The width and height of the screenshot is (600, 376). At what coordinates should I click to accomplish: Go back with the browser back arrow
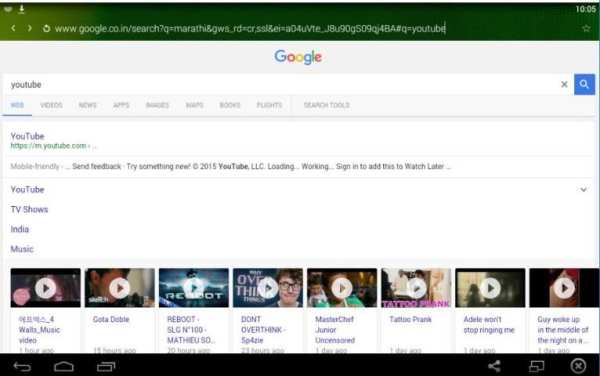click(x=13, y=28)
